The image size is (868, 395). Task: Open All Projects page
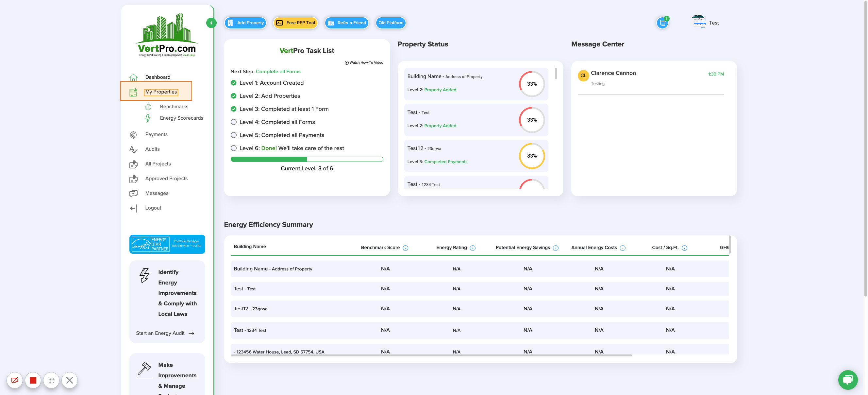[158, 164]
